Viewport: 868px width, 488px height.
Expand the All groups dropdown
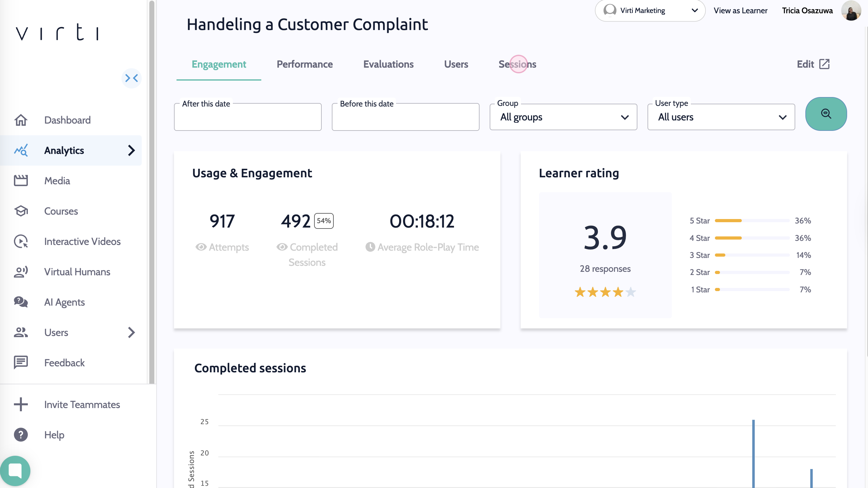click(x=563, y=117)
